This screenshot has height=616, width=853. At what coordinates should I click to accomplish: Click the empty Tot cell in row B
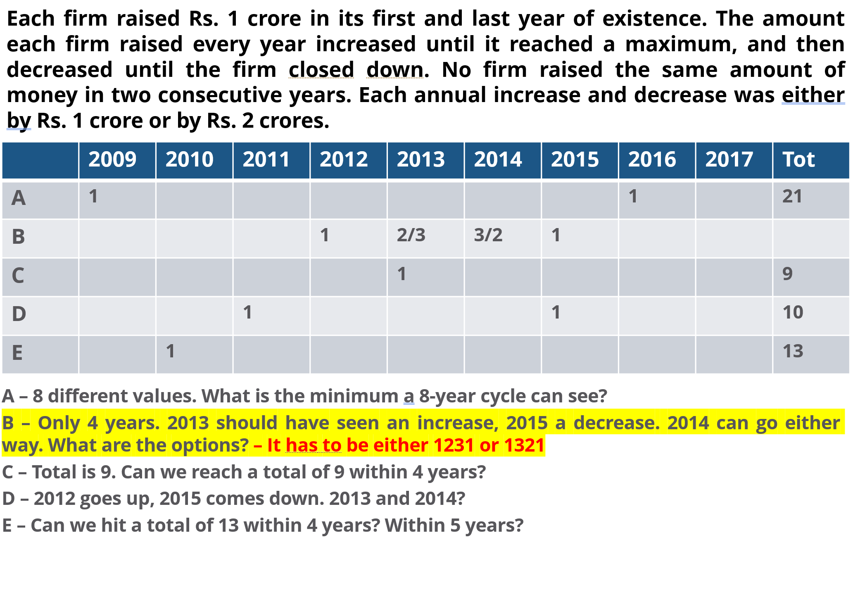pyautogui.click(x=811, y=239)
